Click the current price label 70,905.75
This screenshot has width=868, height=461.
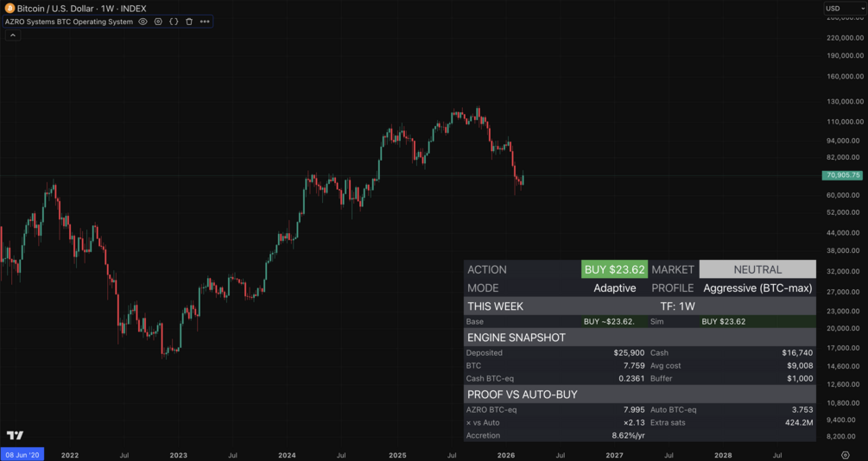[x=843, y=175]
